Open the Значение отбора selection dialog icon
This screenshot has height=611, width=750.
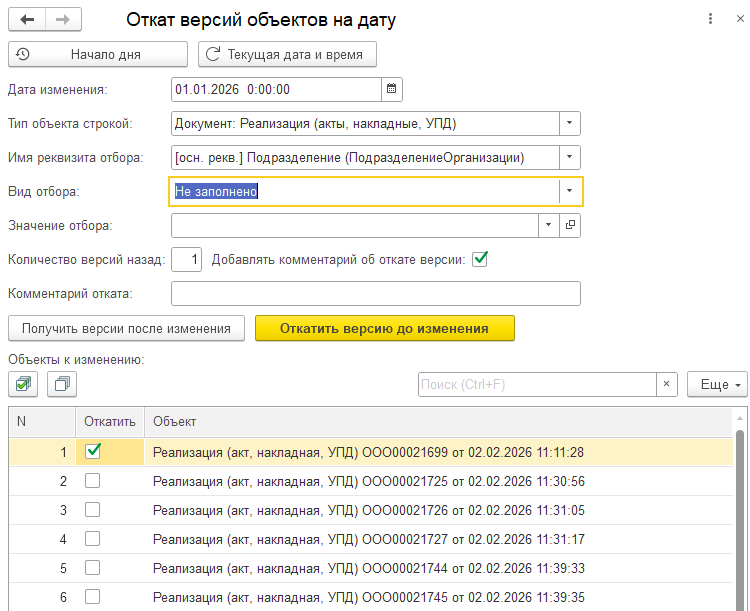570,226
